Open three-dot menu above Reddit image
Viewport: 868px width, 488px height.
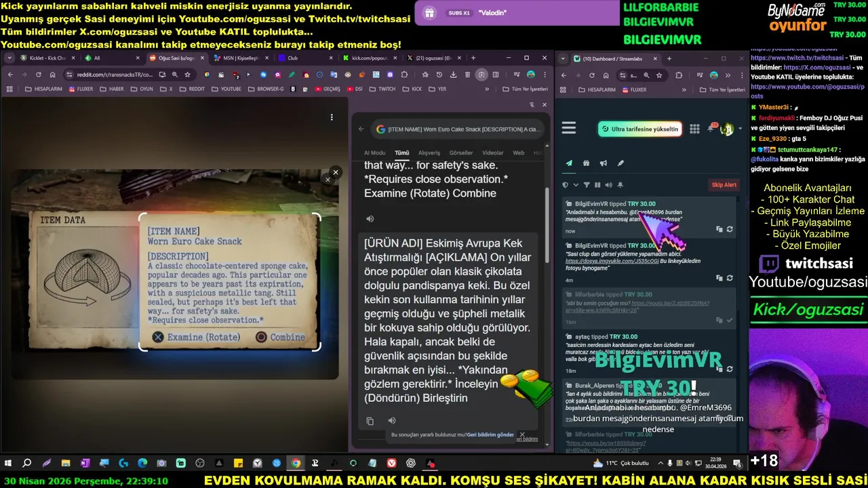click(x=332, y=117)
